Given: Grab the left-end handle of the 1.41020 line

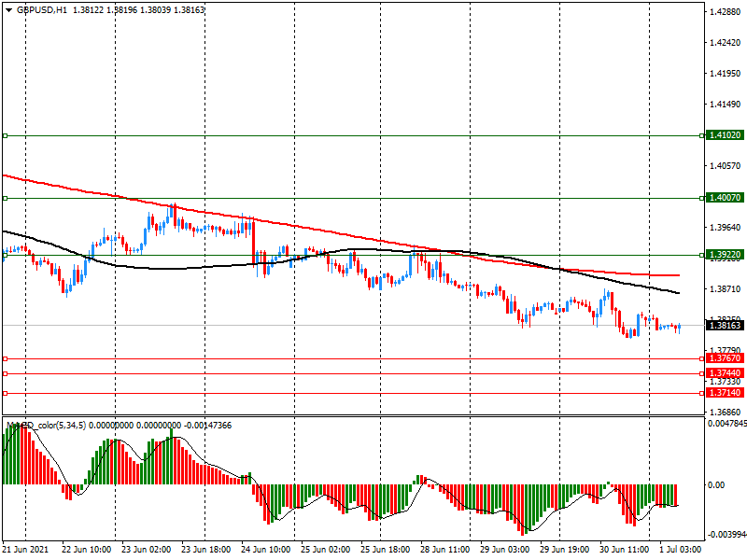Looking at the screenshot, I should pos(6,136).
